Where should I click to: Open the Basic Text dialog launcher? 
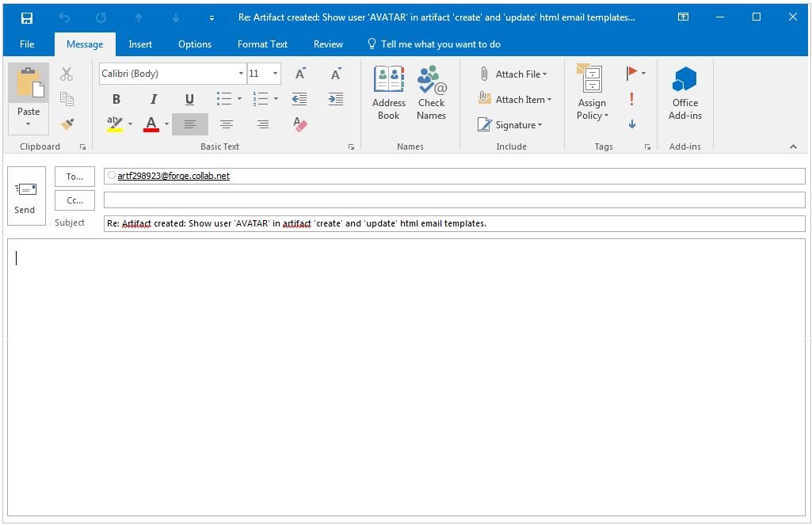coord(351,147)
